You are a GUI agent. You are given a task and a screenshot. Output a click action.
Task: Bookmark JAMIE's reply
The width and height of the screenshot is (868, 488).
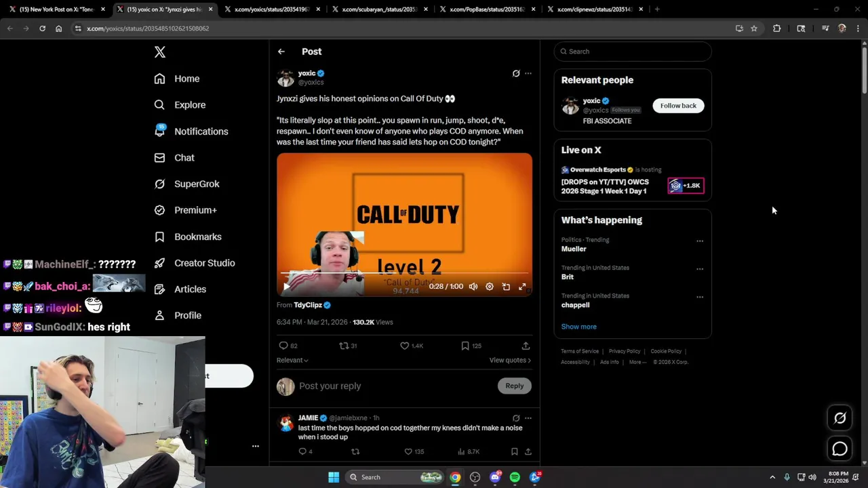click(x=514, y=451)
